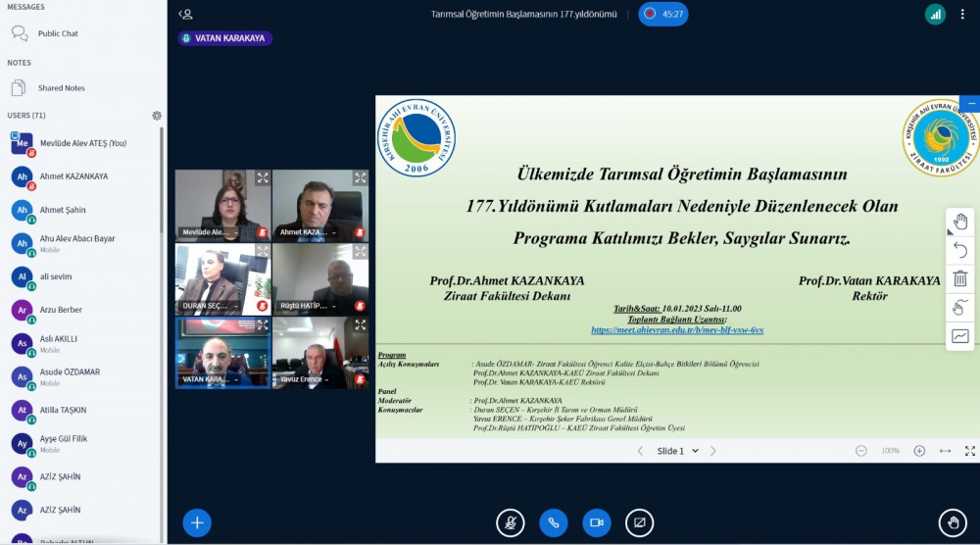This screenshot has width=980, height=545.
Task: Click meeting title Tarımsal Öğretimin Başlamasının 177.yıldönümü
Action: click(523, 15)
